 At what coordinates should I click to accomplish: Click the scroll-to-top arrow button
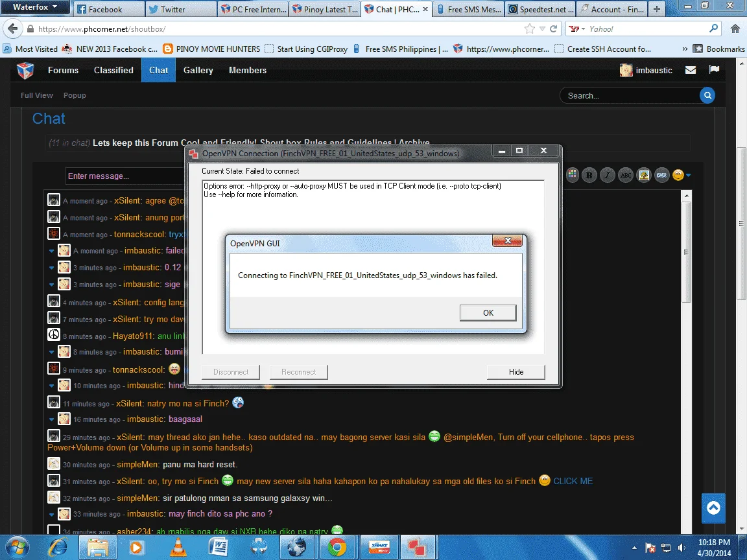(x=713, y=508)
